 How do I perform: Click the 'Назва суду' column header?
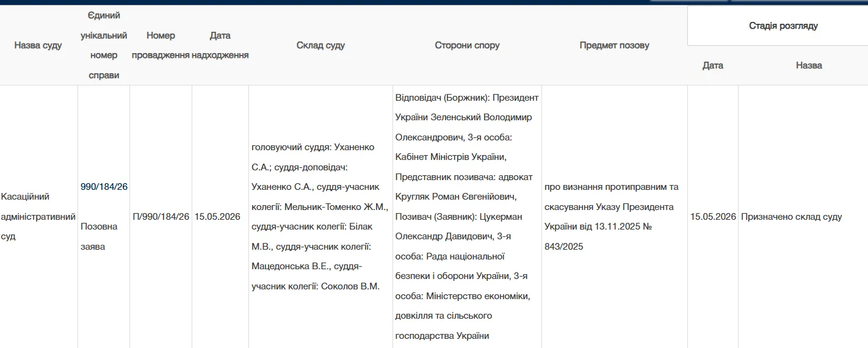point(38,45)
